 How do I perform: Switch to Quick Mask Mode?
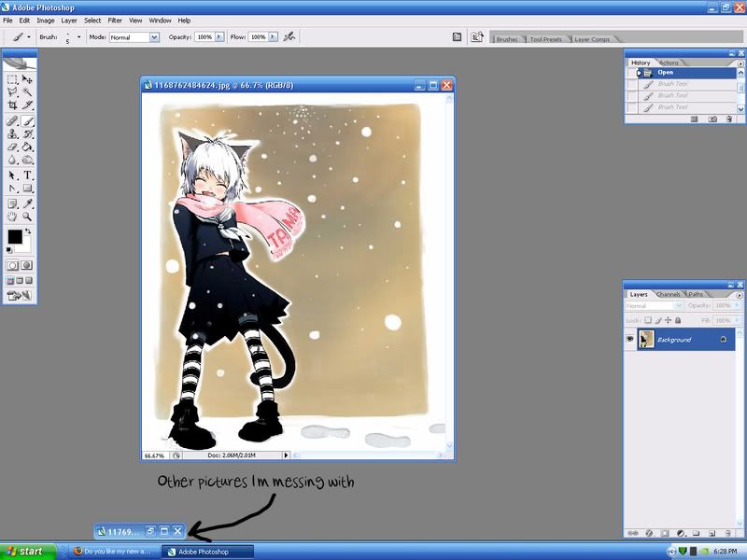pyautogui.click(x=27, y=265)
